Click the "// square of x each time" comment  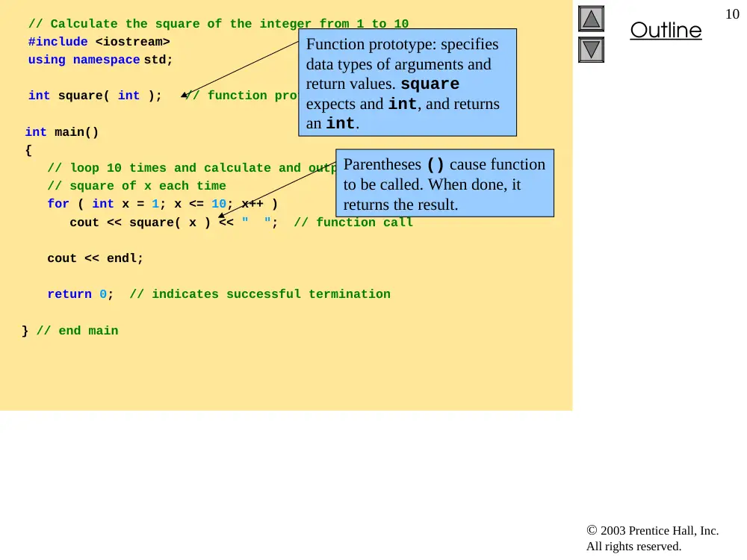136,186
